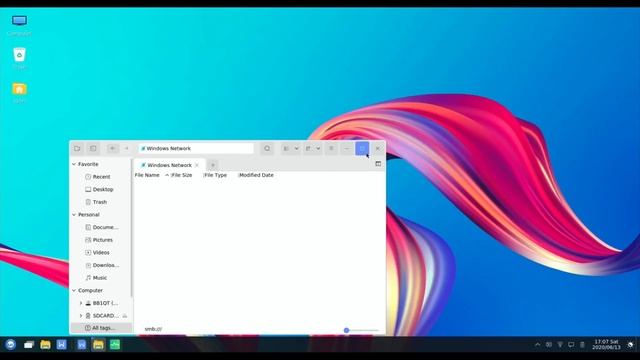640x360 pixels.
Task: Open the clock showing 17:07 Sat
Action: [606, 344]
